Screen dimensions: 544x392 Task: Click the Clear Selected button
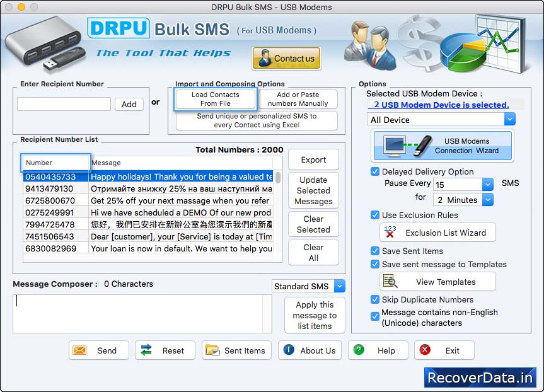tap(313, 224)
